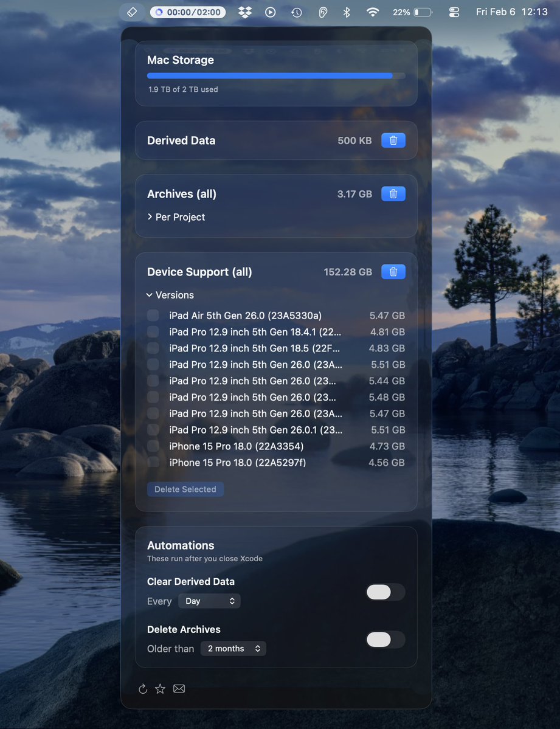Open the Bluetooth menu bar icon
The width and height of the screenshot is (560, 729).
coord(347,12)
